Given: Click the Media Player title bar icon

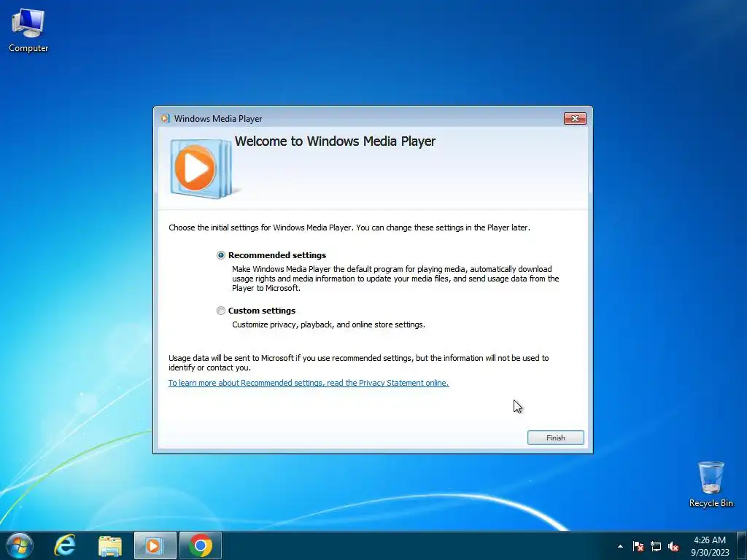Looking at the screenshot, I should click(x=165, y=119).
